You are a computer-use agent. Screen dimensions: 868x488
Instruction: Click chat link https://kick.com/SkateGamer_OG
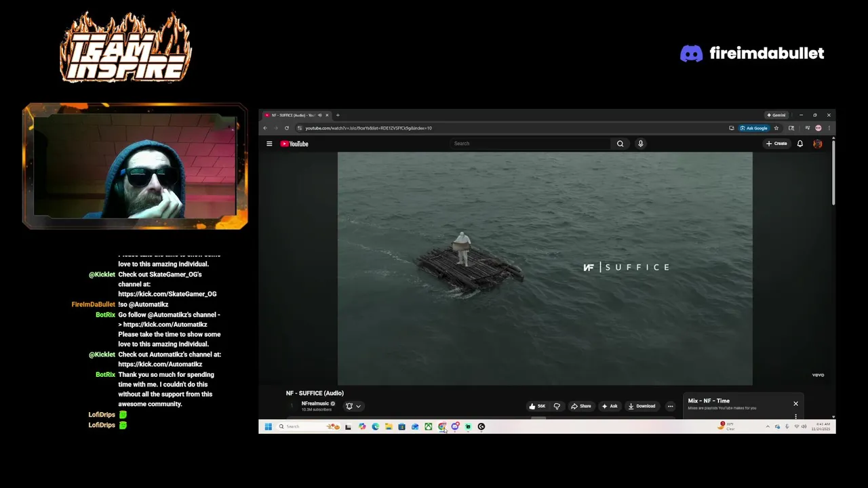coord(167,294)
